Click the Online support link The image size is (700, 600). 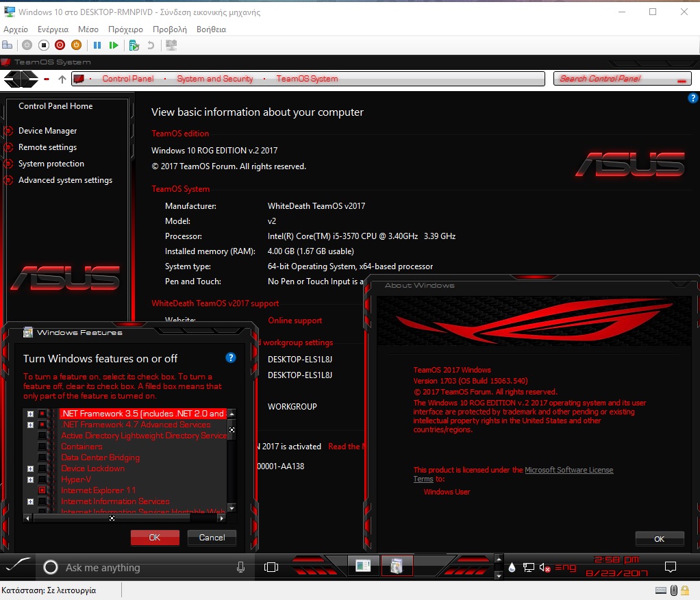point(295,321)
